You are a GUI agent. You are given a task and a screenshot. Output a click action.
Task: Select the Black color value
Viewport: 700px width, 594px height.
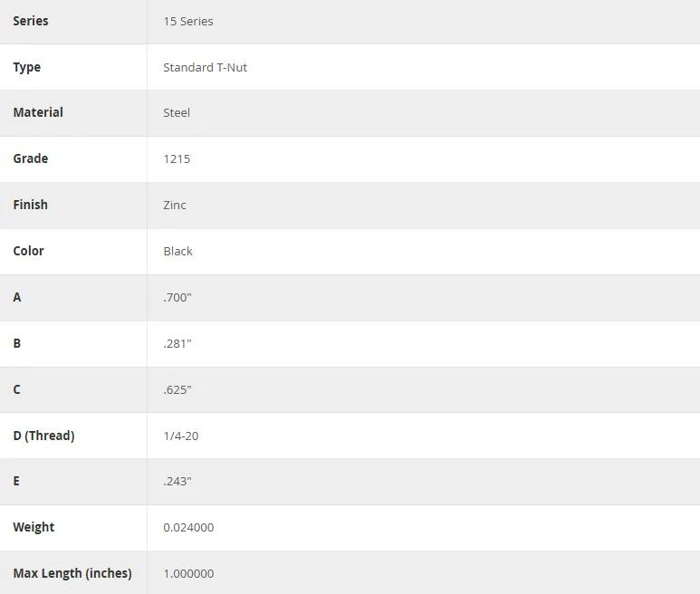click(177, 251)
